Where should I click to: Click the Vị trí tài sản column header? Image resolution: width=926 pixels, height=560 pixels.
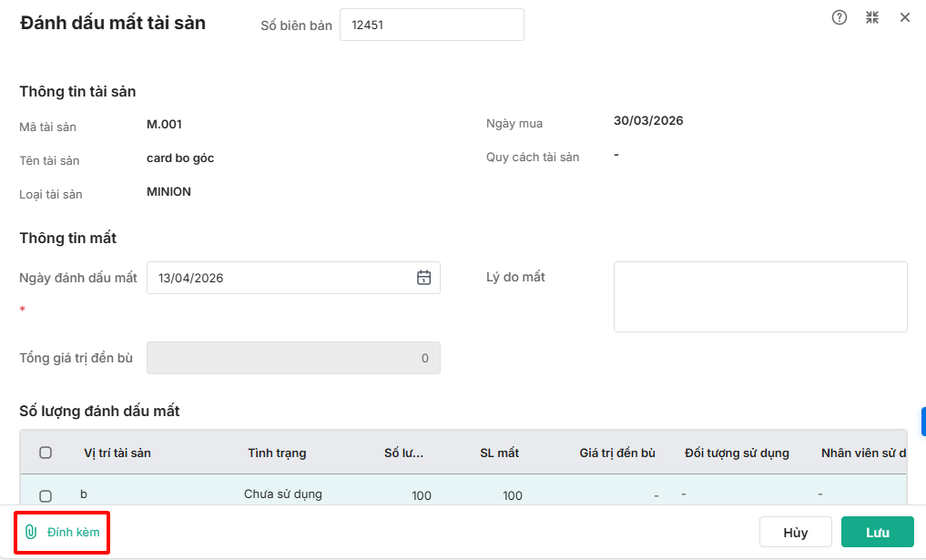click(117, 453)
